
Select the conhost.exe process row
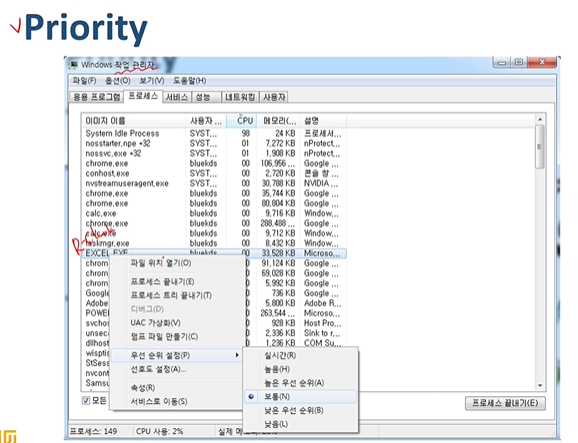(x=213, y=173)
